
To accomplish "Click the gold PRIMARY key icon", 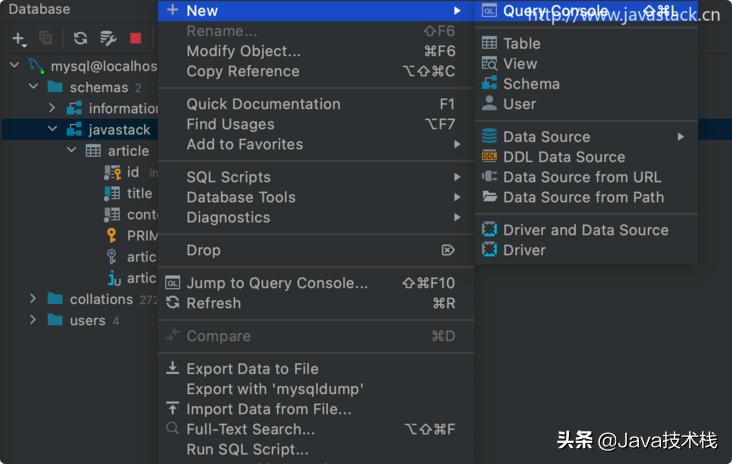I will point(112,235).
